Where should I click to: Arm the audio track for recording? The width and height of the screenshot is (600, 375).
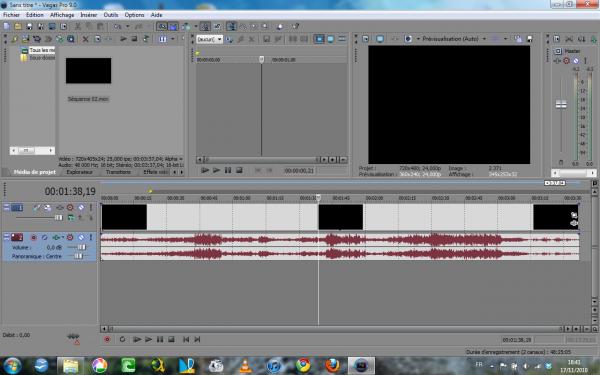point(34,238)
